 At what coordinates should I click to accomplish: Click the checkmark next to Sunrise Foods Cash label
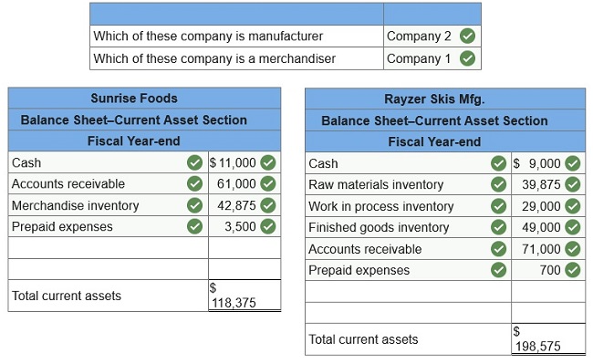click(x=194, y=162)
